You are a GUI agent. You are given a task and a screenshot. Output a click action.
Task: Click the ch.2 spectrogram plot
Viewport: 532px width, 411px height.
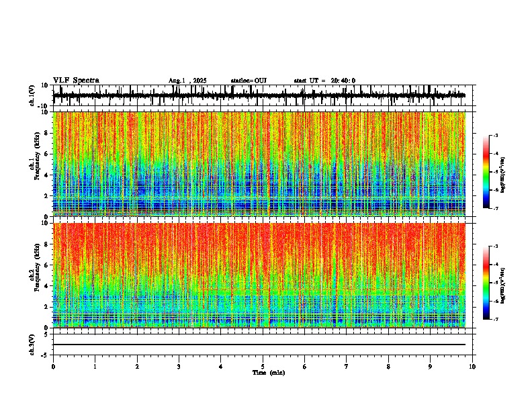[x=259, y=275]
